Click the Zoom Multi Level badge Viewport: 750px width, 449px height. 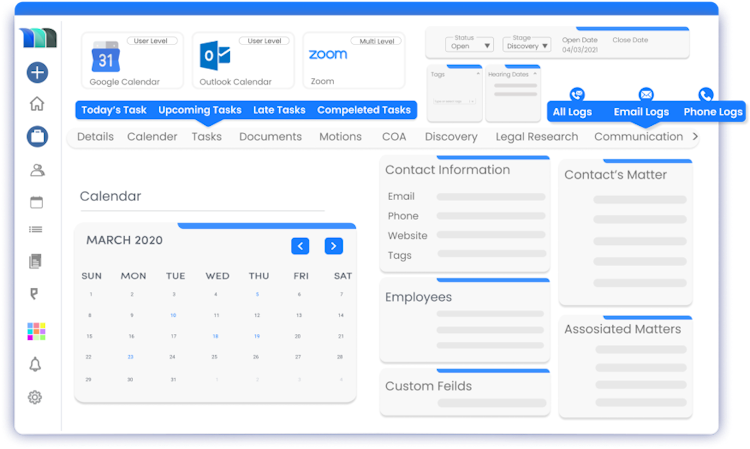(x=377, y=42)
